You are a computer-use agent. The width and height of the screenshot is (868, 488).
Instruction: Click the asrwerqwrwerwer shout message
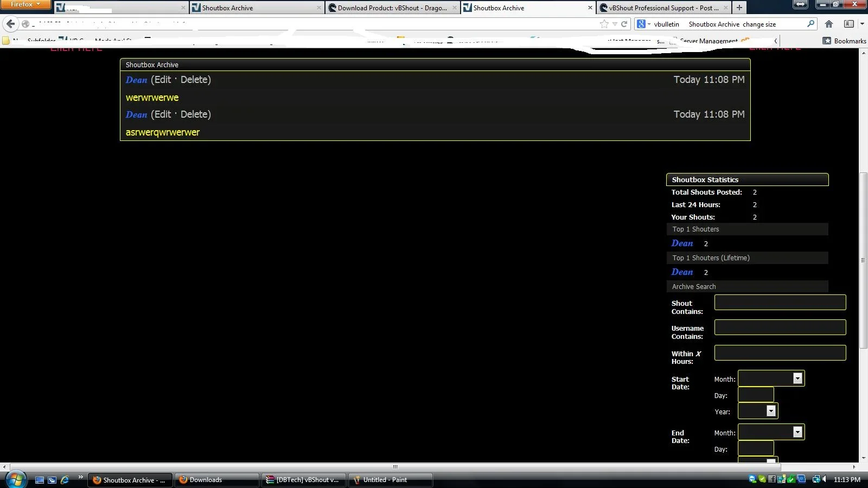click(162, 132)
